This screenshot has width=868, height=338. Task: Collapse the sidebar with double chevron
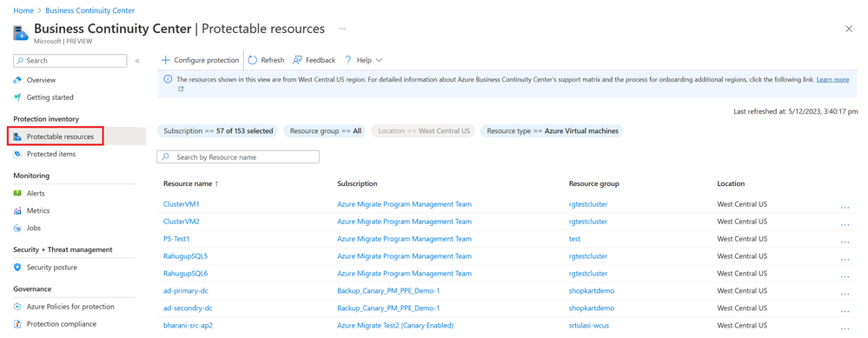(x=137, y=60)
